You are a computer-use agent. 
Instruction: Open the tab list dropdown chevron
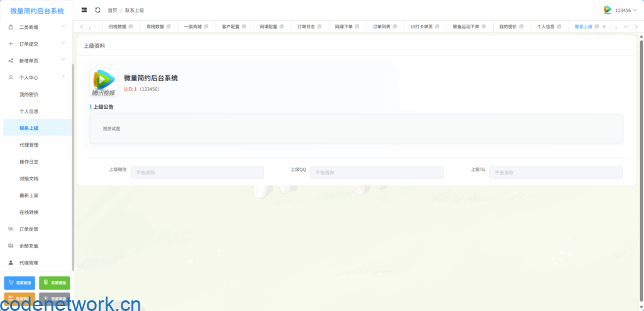point(626,27)
